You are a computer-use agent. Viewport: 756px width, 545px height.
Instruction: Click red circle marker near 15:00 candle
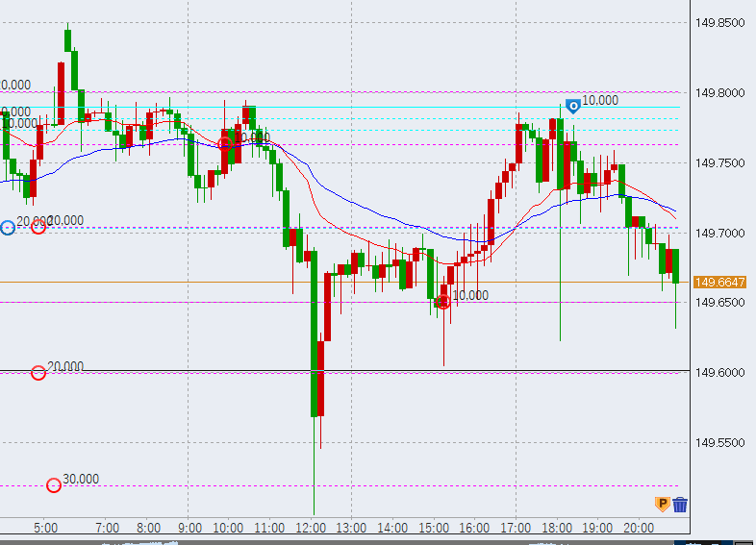click(x=442, y=302)
